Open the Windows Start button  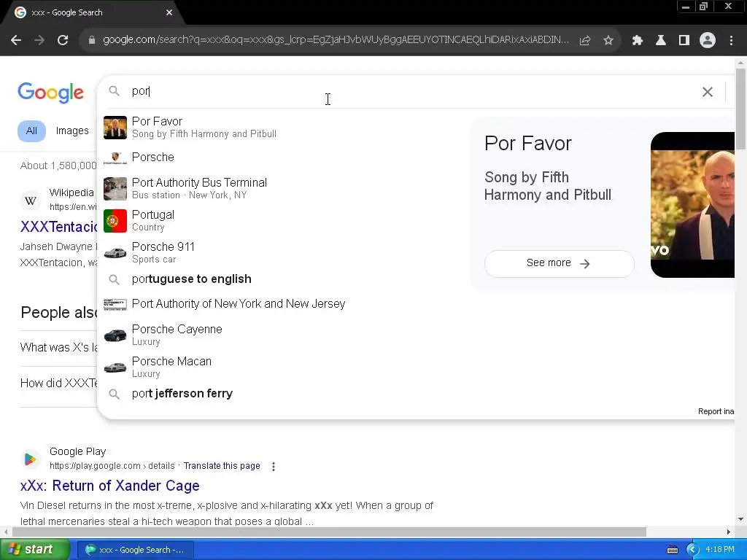(x=35, y=550)
